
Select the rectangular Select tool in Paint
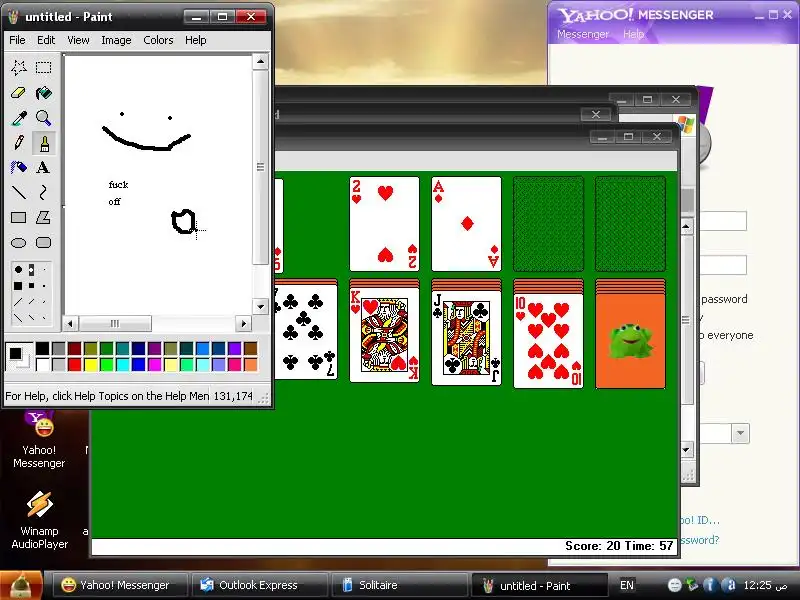43,67
